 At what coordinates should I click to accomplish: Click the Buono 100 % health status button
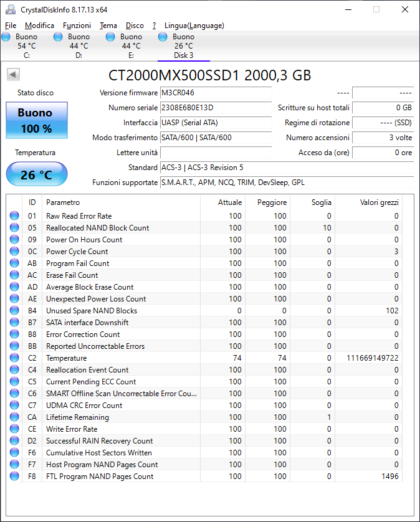[x=37, y=120]
